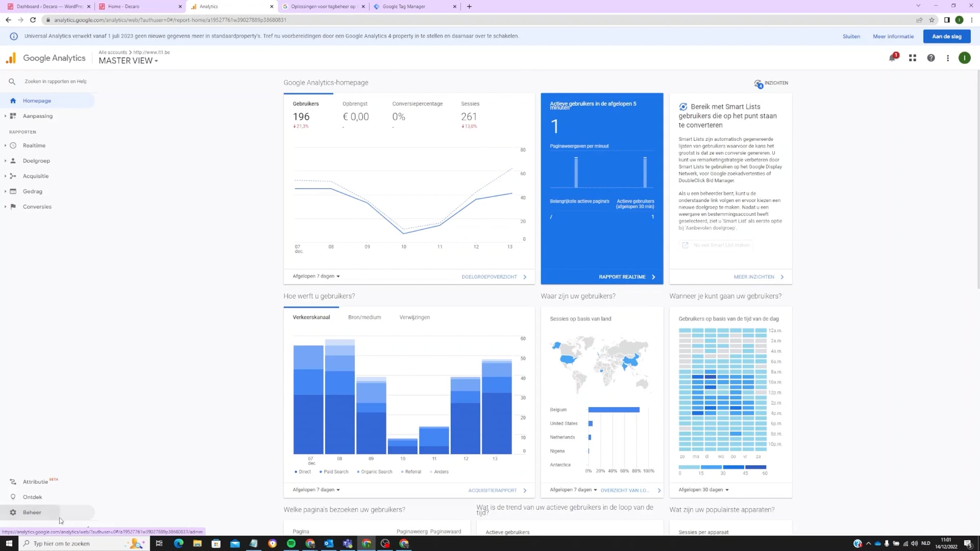
Task: Open date range dropdown under Verkeerskanaal chart
Action: pyautogui.click(x=316, y=490)
